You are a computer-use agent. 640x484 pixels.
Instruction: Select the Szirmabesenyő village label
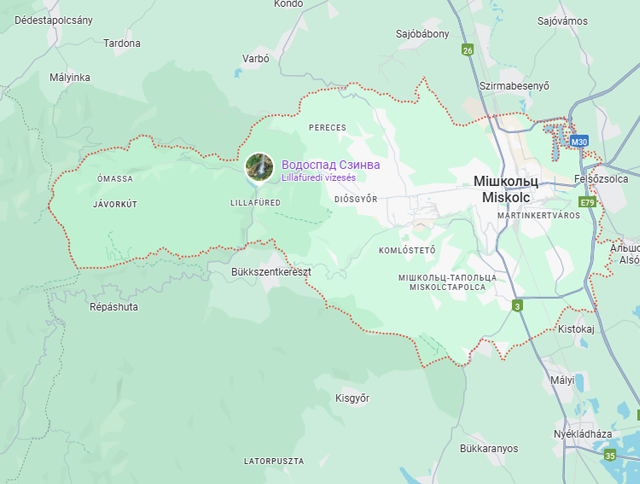pyautogui.click(x=514, y=86)
